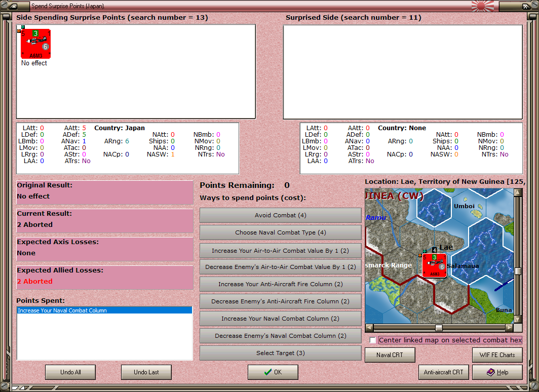
Task: Select the A6M3 fighter unit counter
Action: tap(35, 44)
